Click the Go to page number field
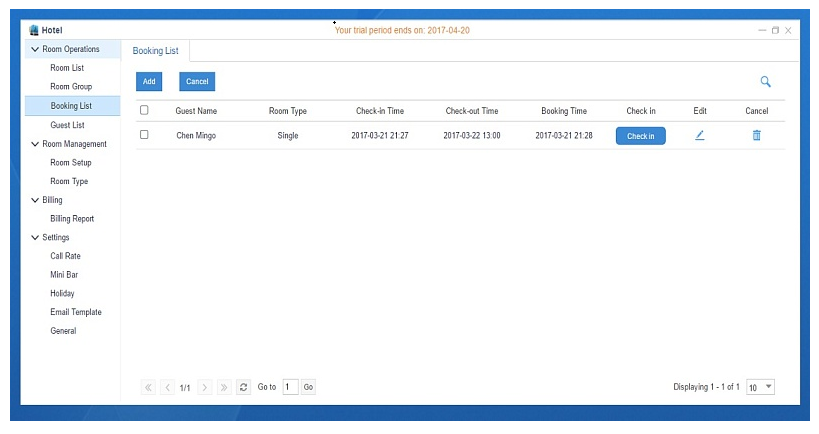The width and height of the screenshot is (819, 434). [290, 387]
